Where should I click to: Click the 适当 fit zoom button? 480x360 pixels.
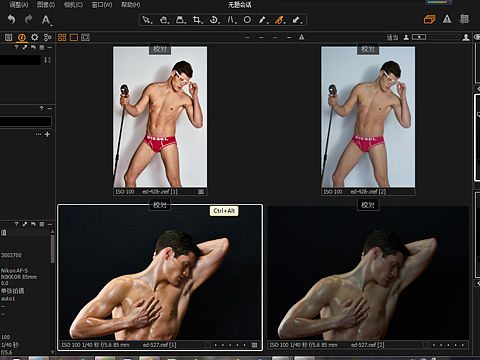[392, 37]
